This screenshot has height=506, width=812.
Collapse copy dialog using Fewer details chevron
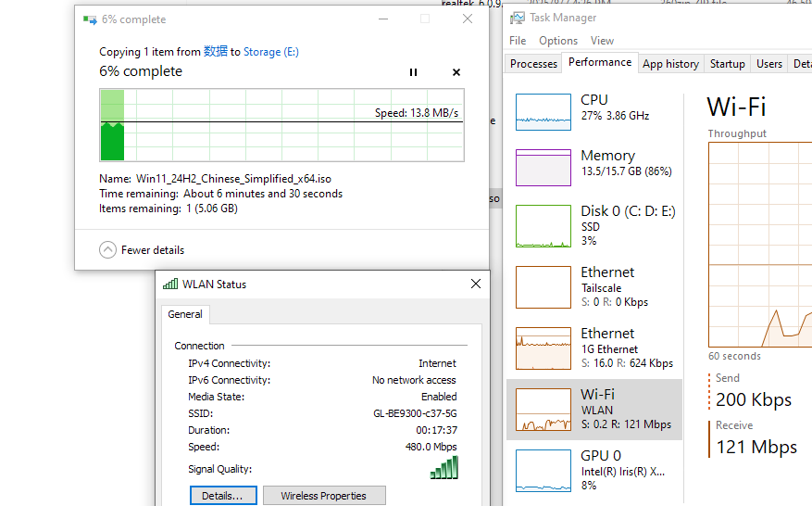(108, 250)
